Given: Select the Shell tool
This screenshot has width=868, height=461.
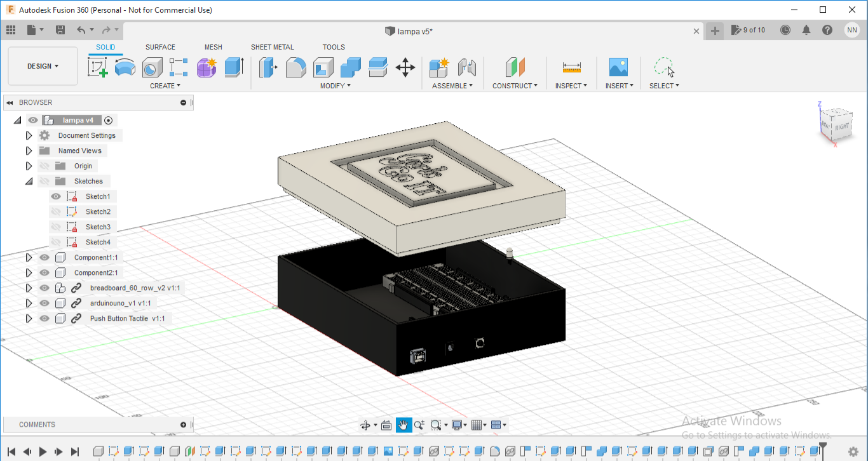Looking at the screenshot, I should point(323,67).
